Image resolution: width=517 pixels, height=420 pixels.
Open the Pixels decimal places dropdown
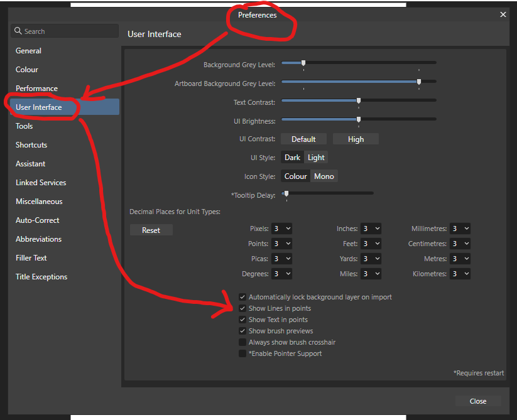click(x=281, y=229)
